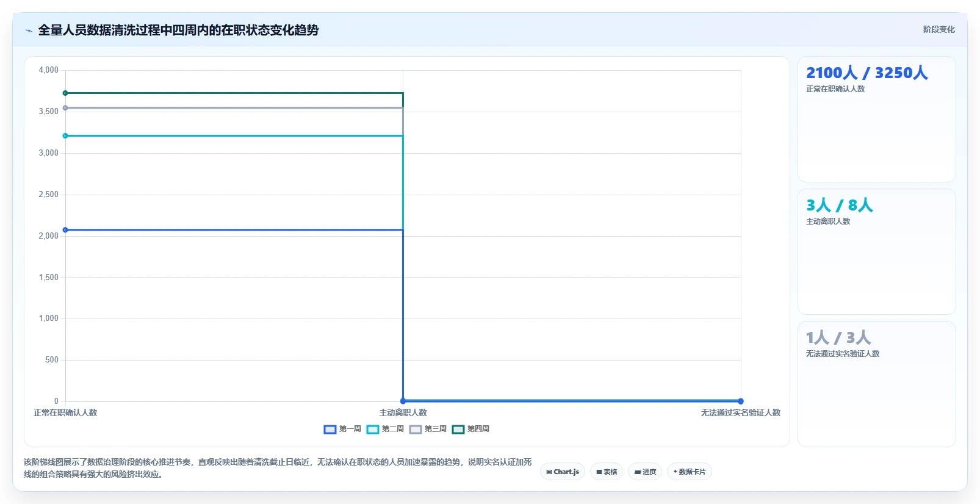Click the description paragraph starting 该阶梯线图
Screen dimensions: 980x504
coord(278,468)
